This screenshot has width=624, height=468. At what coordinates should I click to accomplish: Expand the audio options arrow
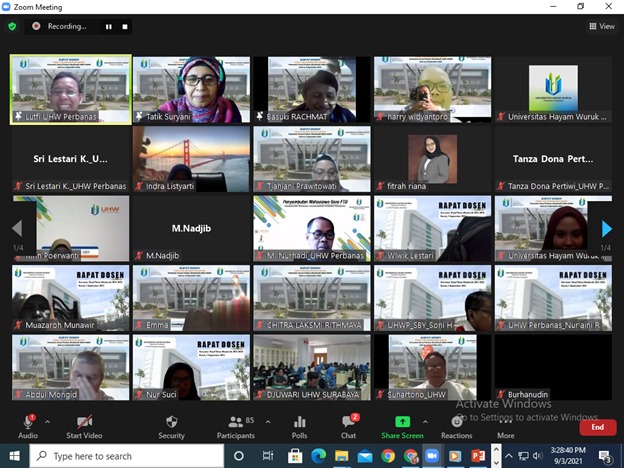47,421
